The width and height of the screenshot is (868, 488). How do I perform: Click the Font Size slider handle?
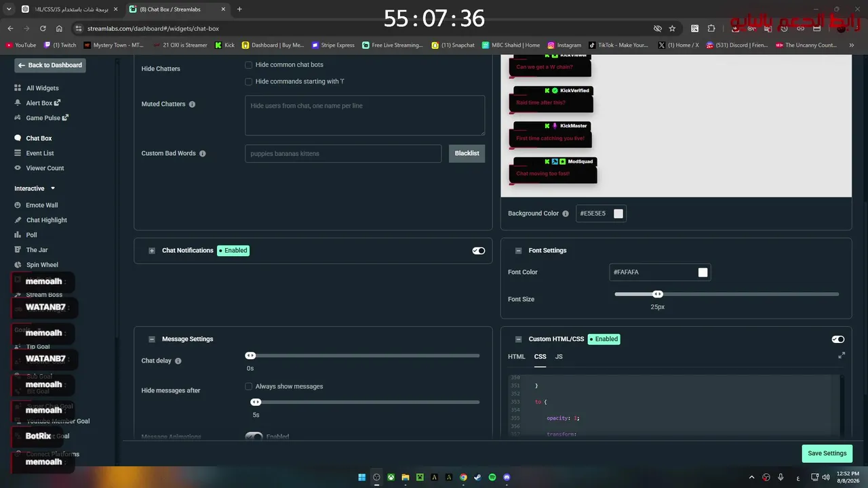coord(657,294)
